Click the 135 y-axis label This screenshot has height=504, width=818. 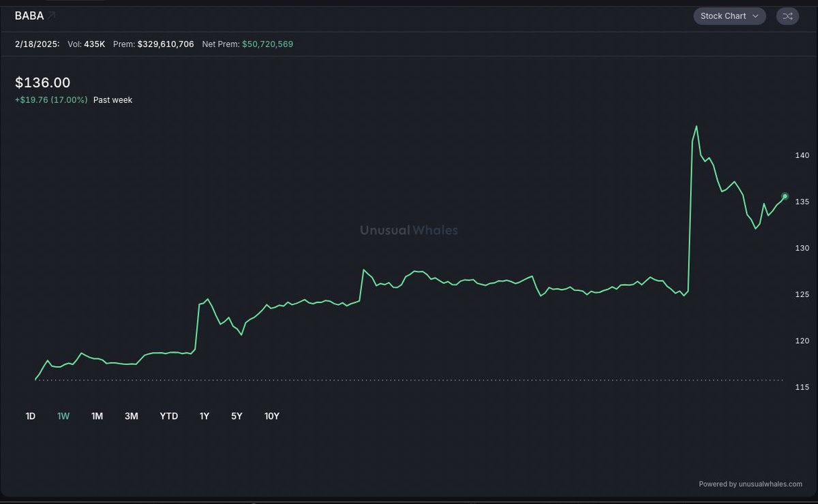point(801,202)
